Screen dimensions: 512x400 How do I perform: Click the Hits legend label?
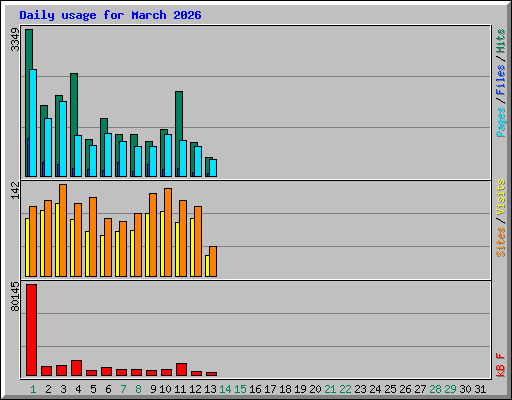coord(501,41)
